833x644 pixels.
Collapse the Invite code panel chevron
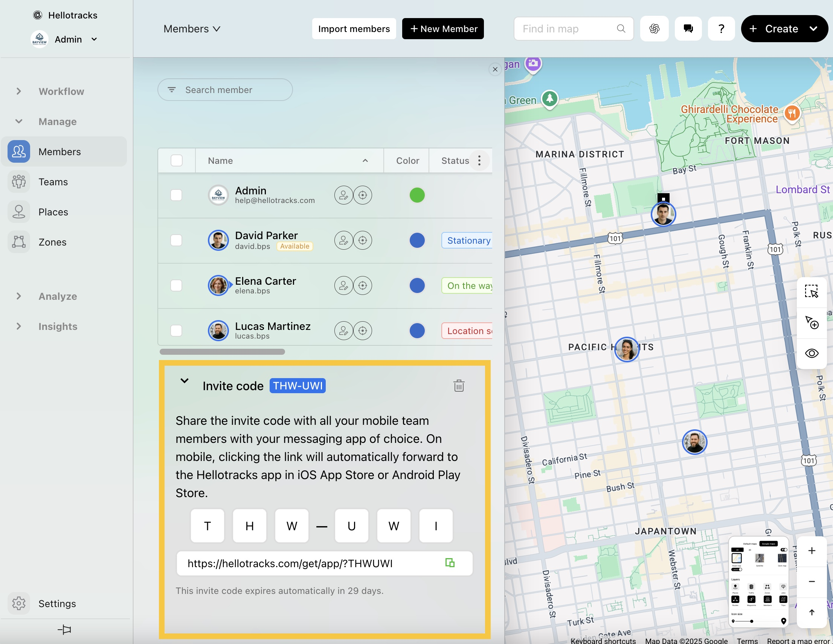tap(185, 380)
